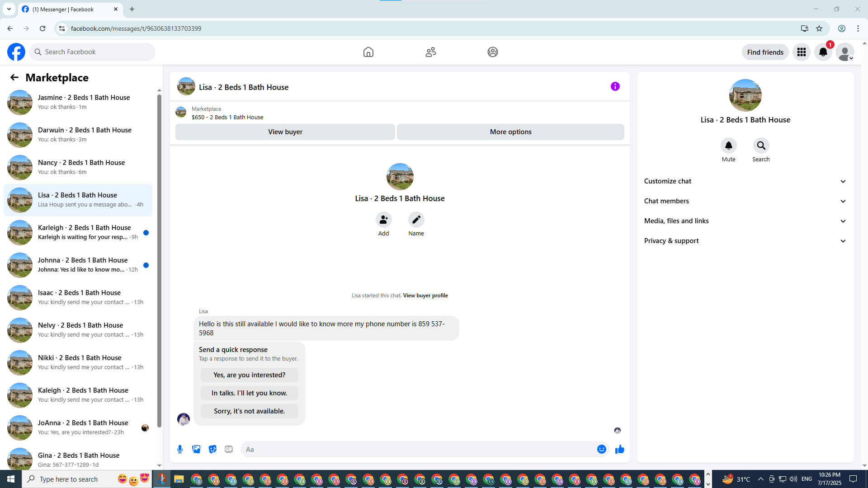Click the More options button

coord(510,132)
